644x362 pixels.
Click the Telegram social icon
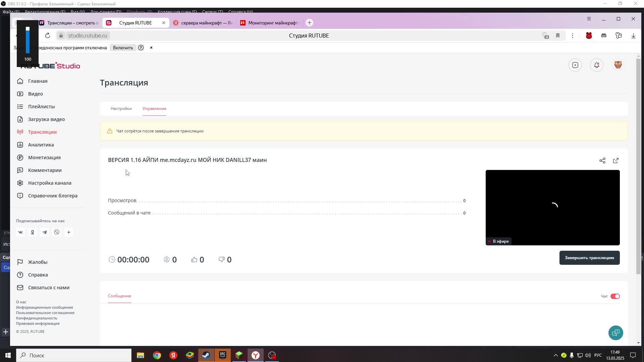(45, 232)
